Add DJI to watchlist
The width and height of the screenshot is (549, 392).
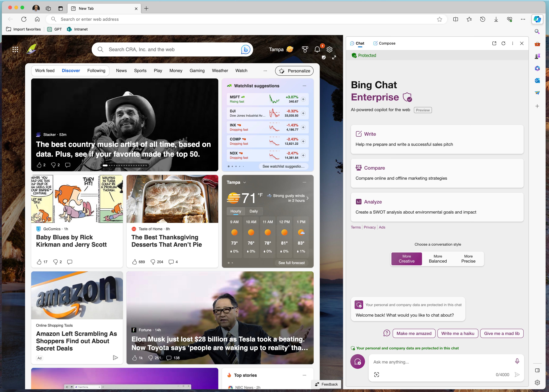(x=303, y=113)
